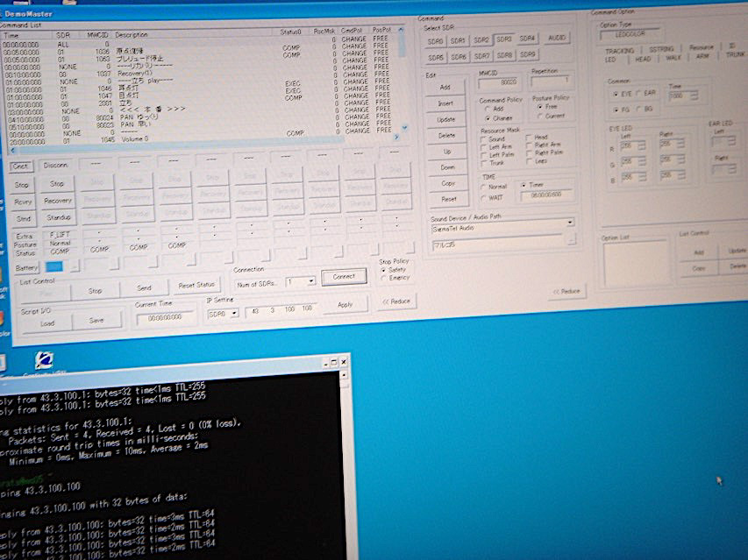The width and height of the screenshot is (748, 560).
Task: Click Send in List Control
Action: click(144, 287)
